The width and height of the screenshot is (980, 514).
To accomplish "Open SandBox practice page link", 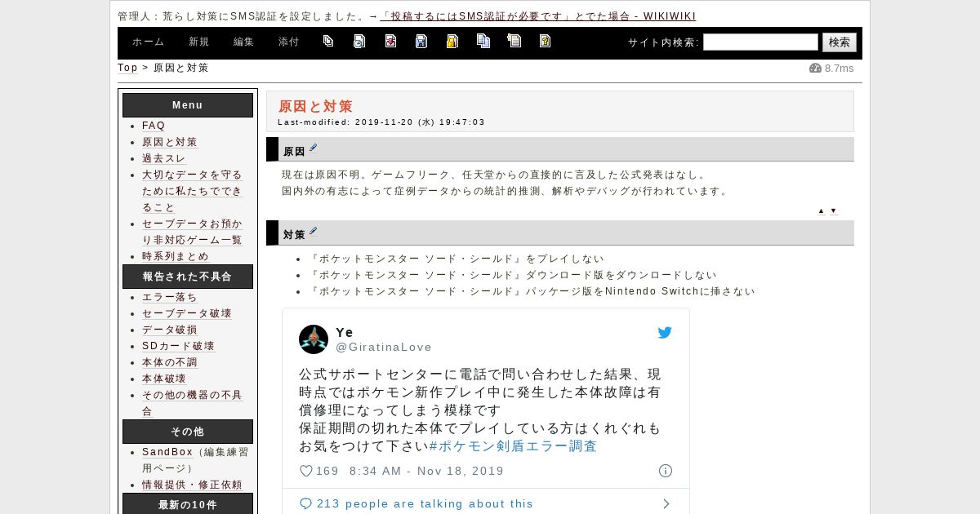I will click(x=167, y=452).
